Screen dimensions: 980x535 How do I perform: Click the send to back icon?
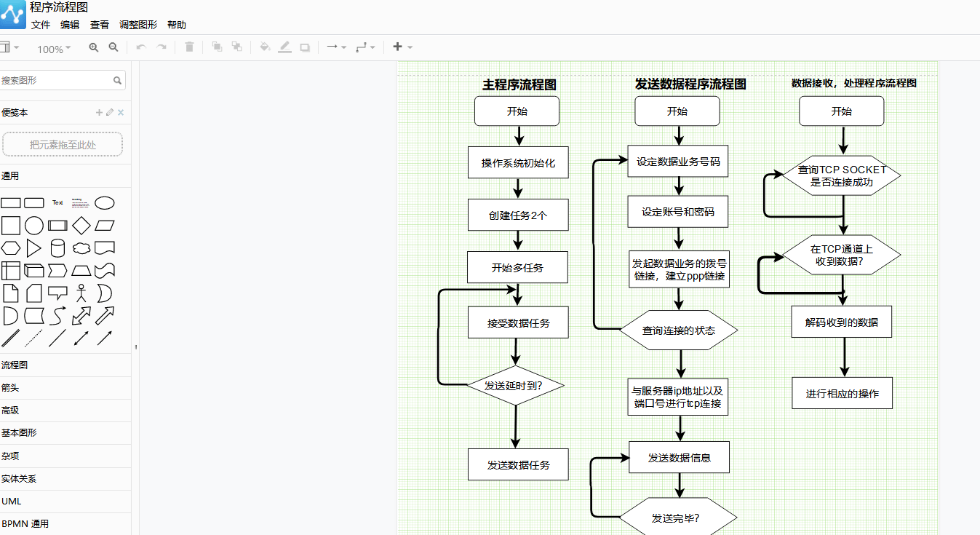pos(236,47)
